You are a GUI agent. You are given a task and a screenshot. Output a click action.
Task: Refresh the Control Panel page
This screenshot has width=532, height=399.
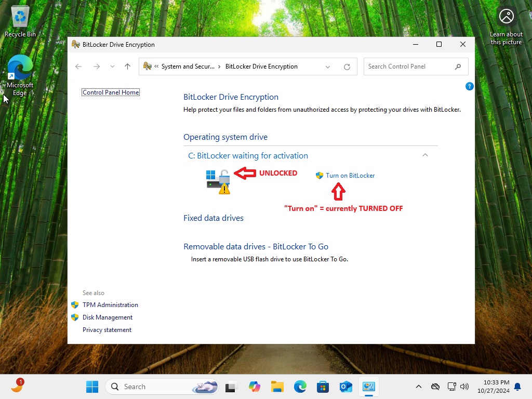point(347,66)
